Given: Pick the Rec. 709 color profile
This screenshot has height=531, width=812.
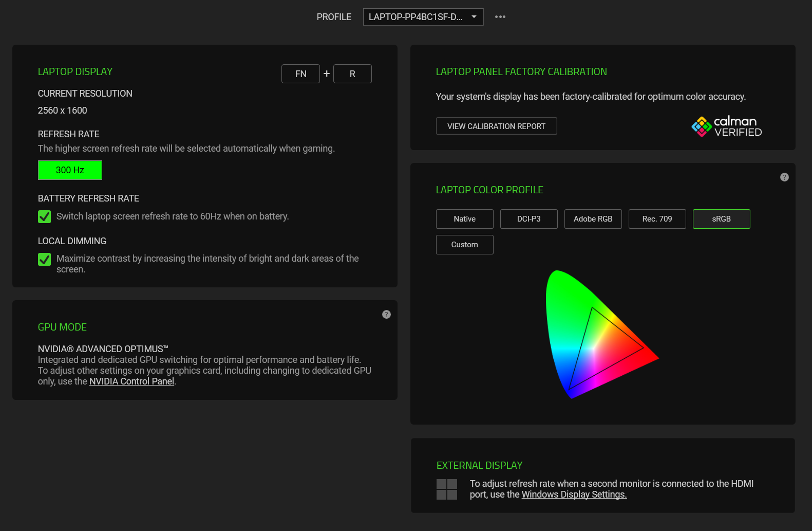Looking at the screenshot, I should tap(657, 219).
